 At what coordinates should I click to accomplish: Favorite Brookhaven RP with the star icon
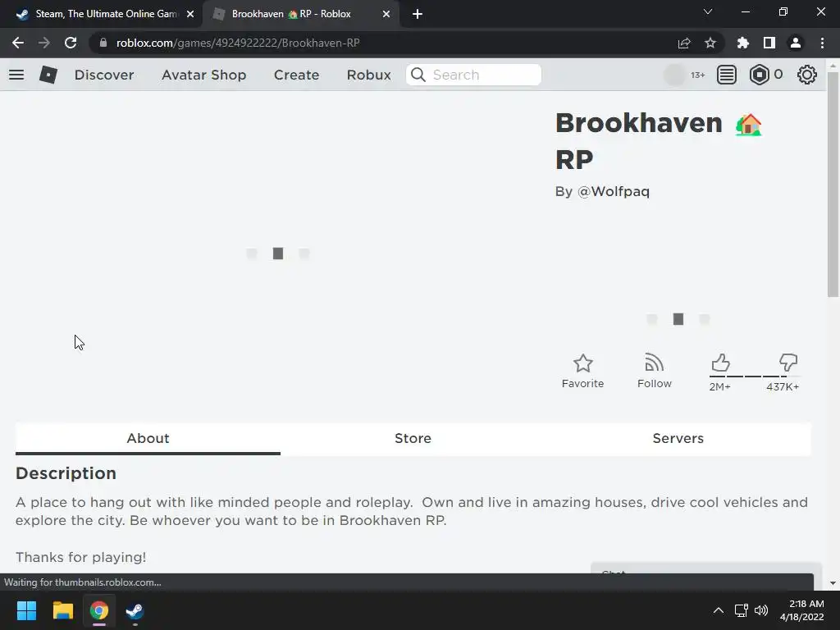[x=583, y=363]
